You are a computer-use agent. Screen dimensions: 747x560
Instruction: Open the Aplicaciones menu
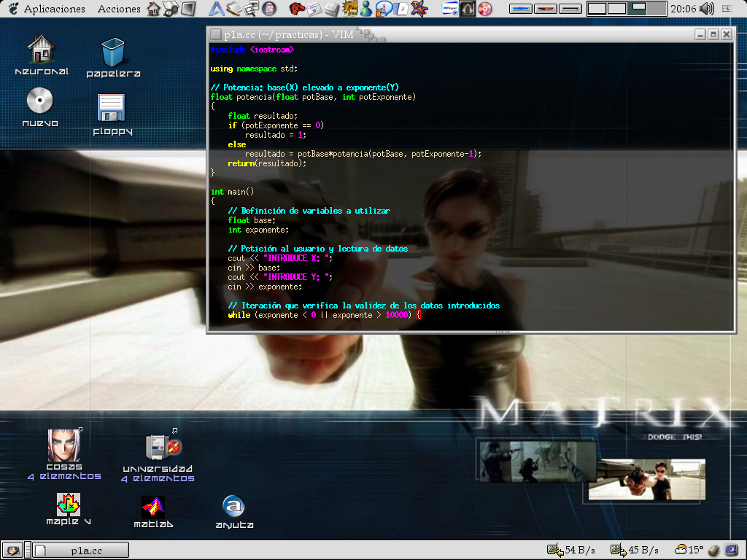(x=54, y=9)
